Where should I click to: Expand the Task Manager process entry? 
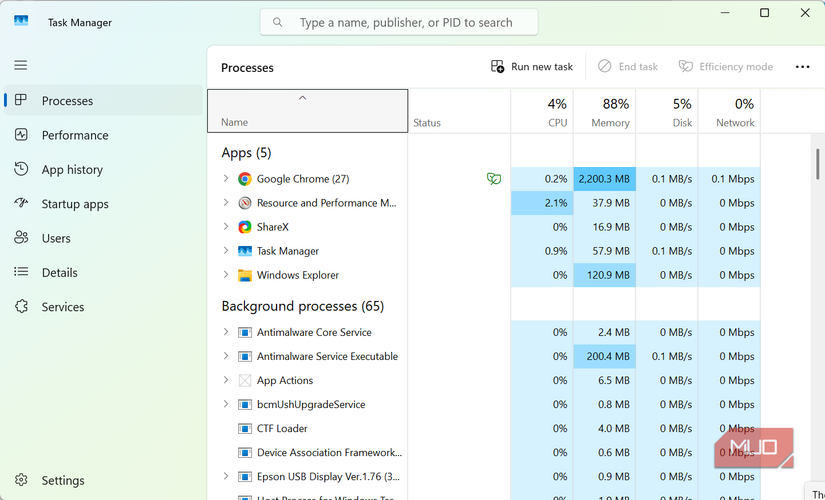click(x=226, y=251)
